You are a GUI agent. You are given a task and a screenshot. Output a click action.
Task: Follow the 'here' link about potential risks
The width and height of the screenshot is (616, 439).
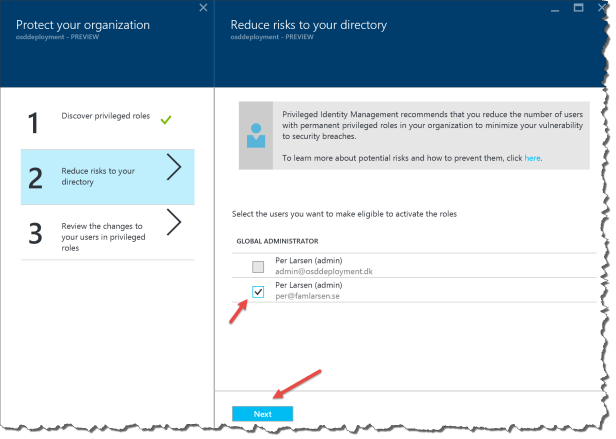click(533, 158)
